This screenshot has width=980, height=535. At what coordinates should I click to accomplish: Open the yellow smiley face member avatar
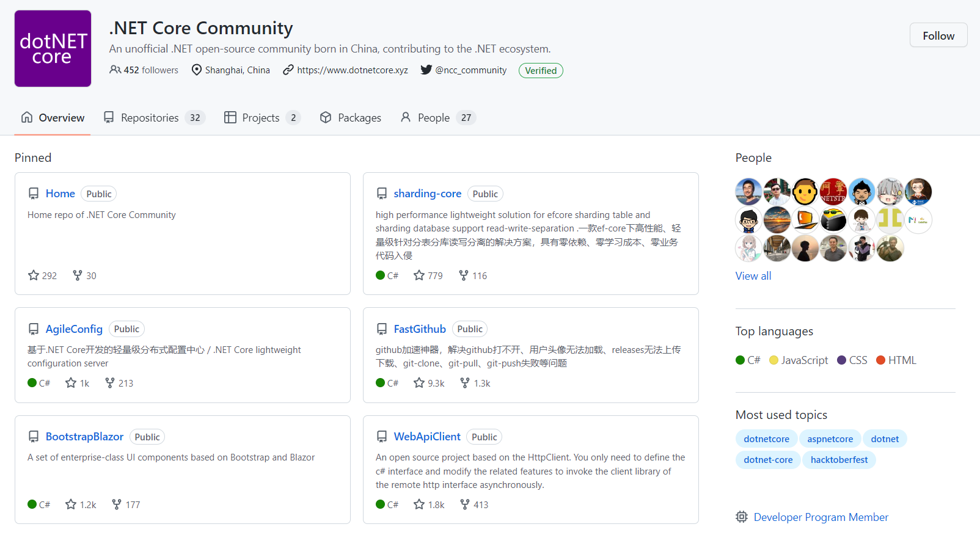click(x=805, y=192)
